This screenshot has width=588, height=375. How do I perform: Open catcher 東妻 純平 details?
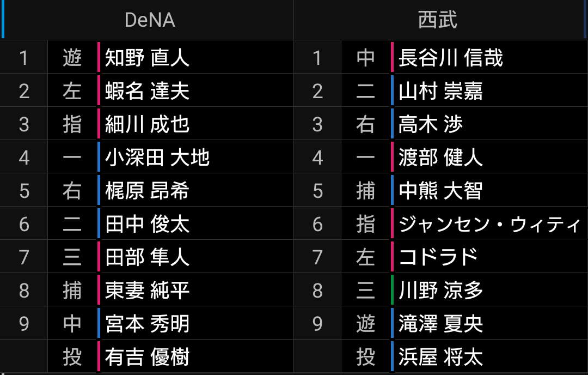tap(147, 291)
